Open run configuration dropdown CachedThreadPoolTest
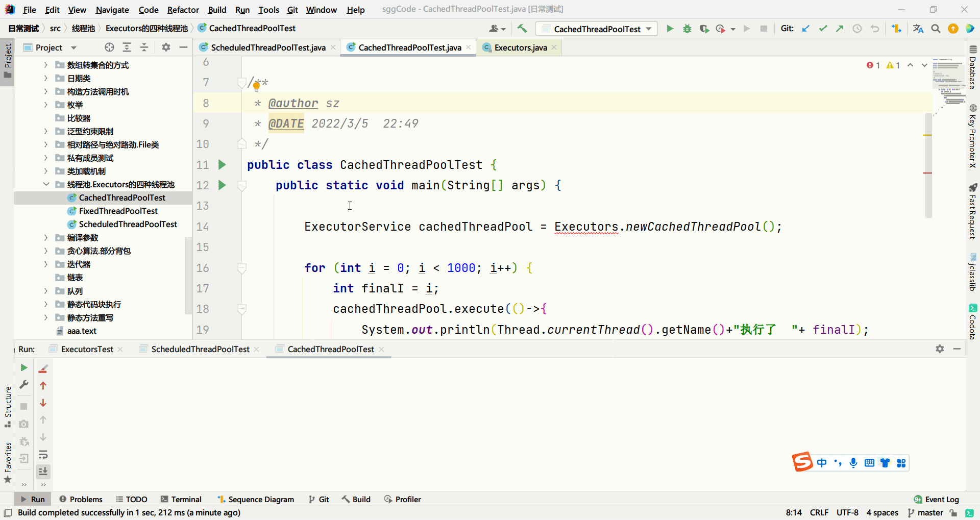The image size is (980, 520). point(597,29)
